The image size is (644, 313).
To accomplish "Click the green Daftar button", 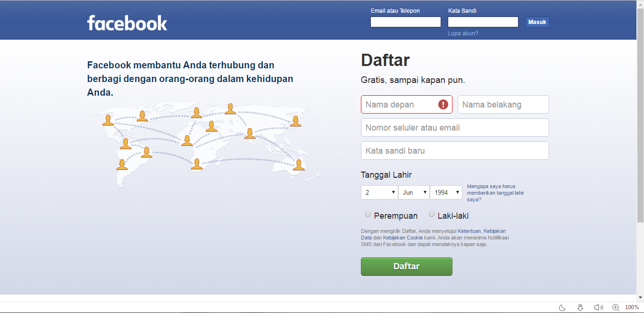I will click(407, 266).
